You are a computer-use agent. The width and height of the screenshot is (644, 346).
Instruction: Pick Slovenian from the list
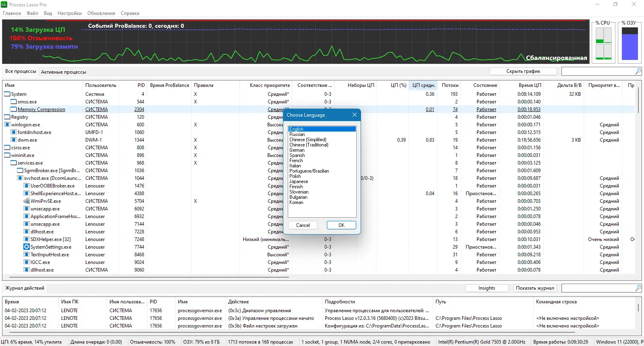299,192
